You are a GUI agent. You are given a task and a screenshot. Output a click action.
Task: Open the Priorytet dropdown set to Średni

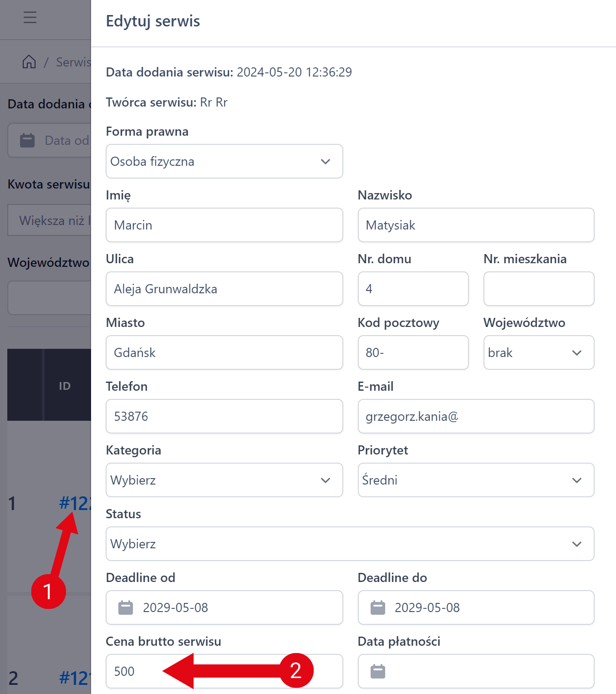coord(476,480)
